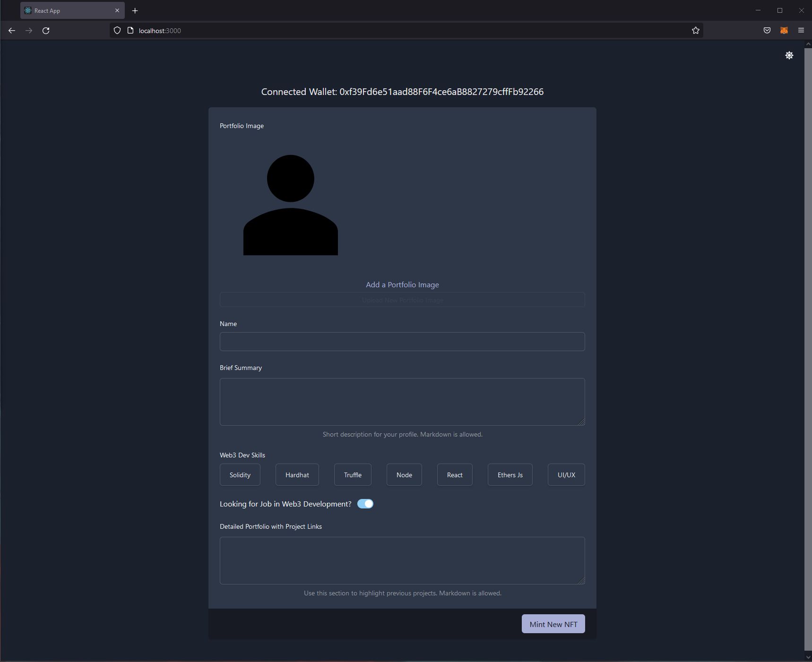Close the React App tab
Viewport: 812px width, 662px height.
[x=117, y=10]
